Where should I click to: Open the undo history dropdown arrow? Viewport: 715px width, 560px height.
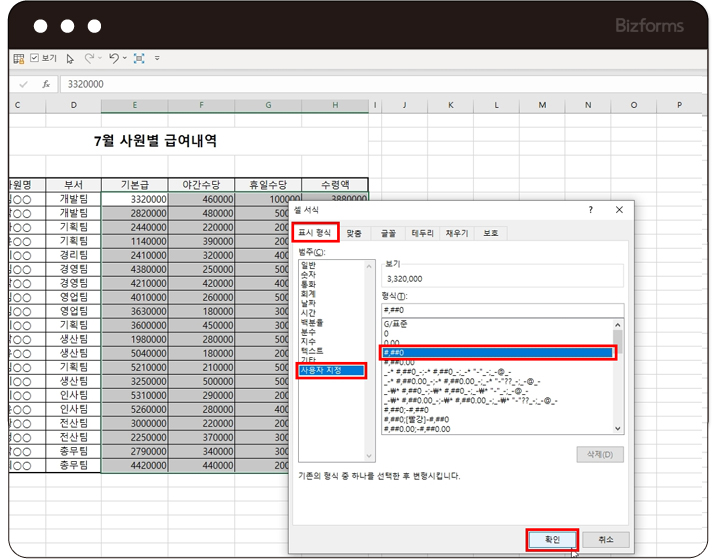124,59
